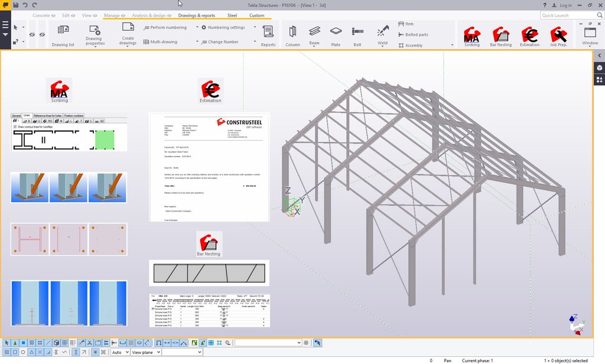605x364 pixels.
Task: Collapse the side pane arrow
Action: point(599,56)
